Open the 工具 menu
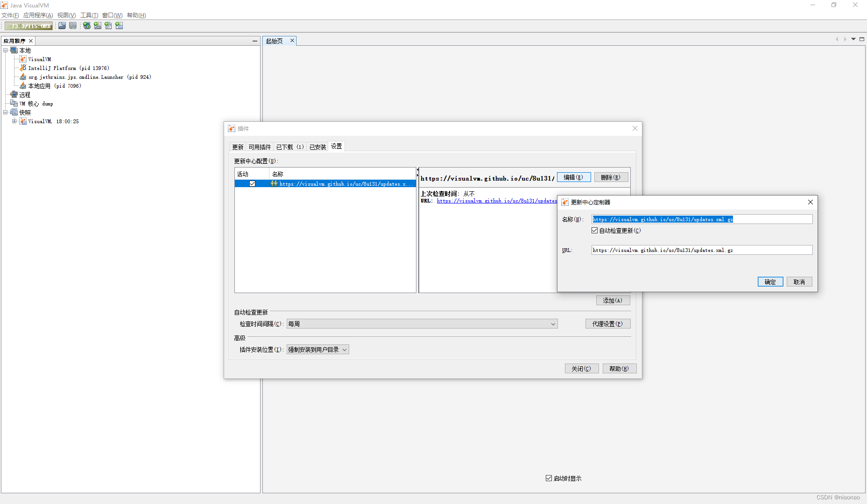This screenshot has height=504, width=867. point(89,15)
